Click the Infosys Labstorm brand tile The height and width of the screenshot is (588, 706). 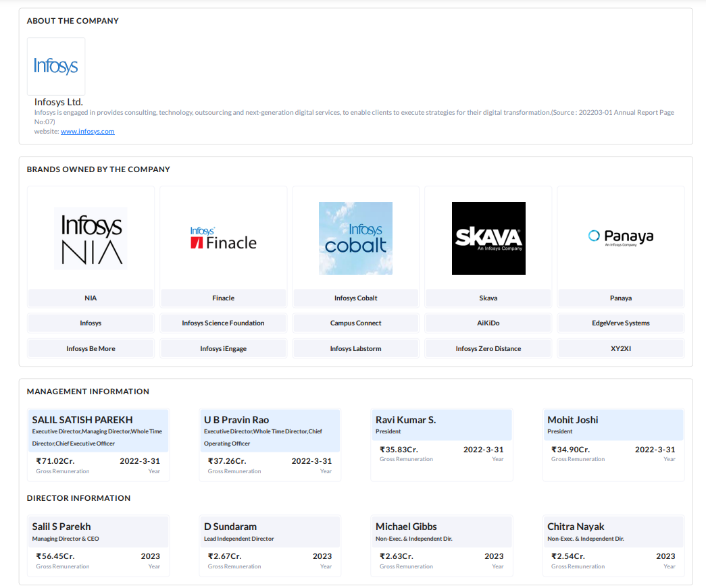[355, 348]
